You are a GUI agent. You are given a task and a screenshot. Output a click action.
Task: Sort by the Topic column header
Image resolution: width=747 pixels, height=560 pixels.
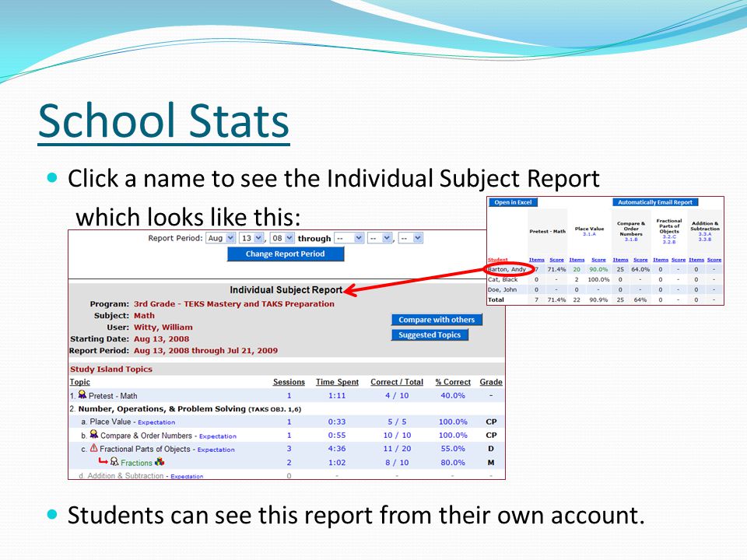tap(79, 382)
